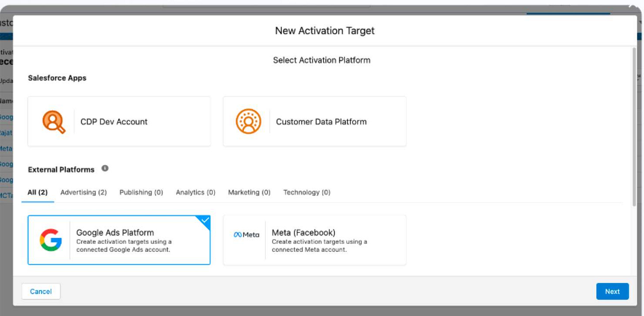Cancel the New Activation Target dialog
Image resolution: width=644 pixels, height=316 pixels.
(x=41, y=291)
